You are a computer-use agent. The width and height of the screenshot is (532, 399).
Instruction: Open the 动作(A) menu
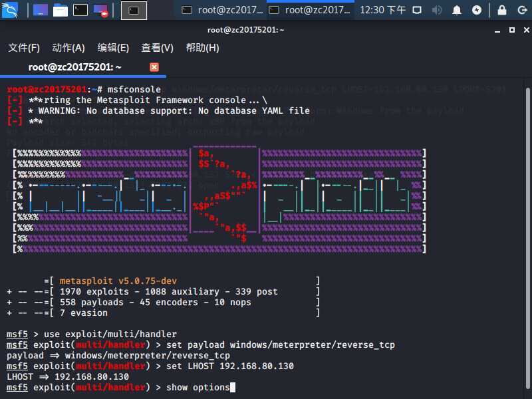[68, 48]
